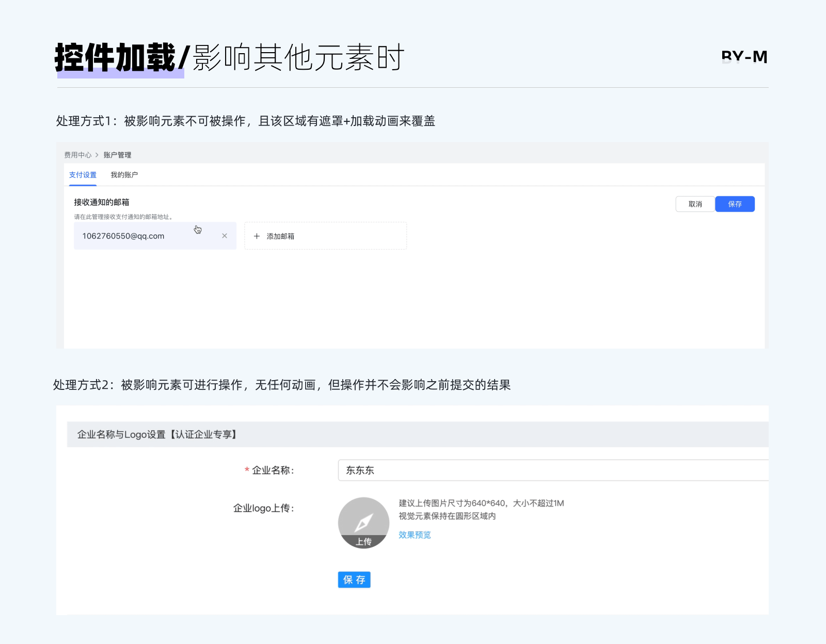Click the 添加邮箱 label text
Screen dimensions: 826x644
coord(280,236)
